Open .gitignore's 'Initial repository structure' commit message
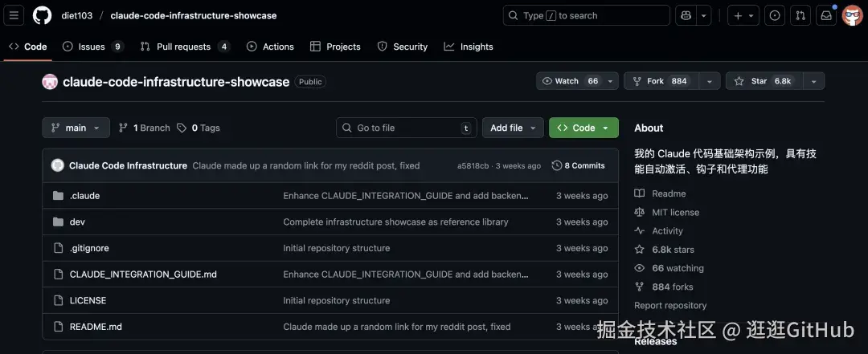The image size is (868, 354). 337,248
